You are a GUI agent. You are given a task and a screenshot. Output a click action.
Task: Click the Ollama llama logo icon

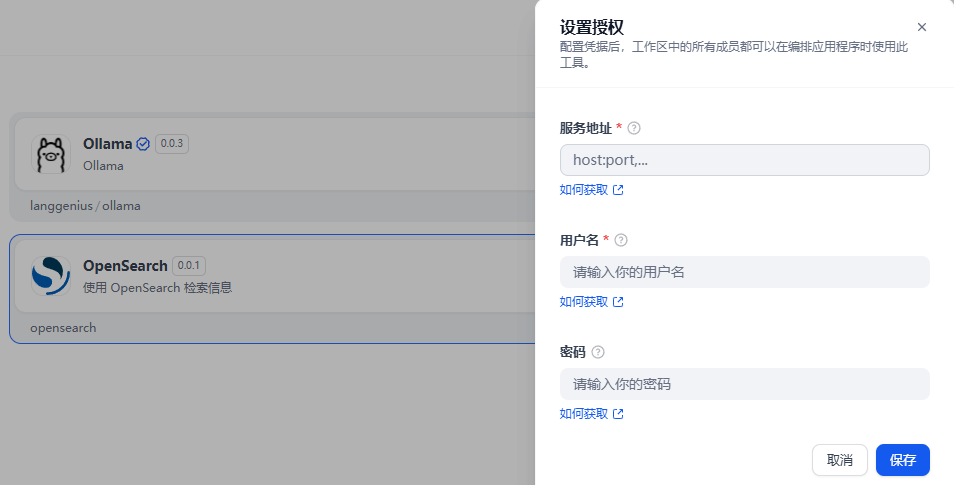click(51, 154)
